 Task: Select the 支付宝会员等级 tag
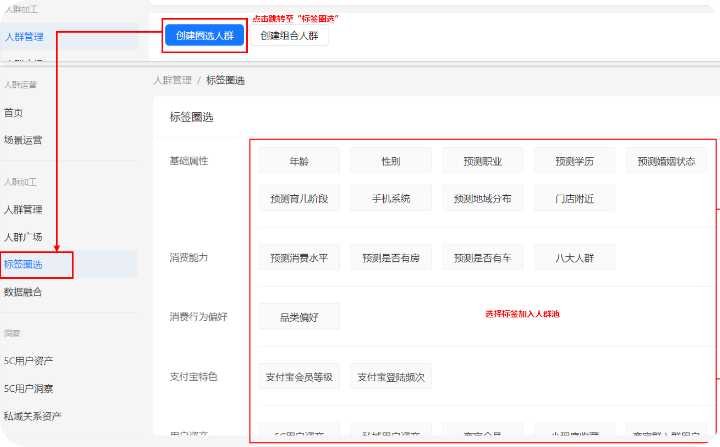click(x=299, y=376)
